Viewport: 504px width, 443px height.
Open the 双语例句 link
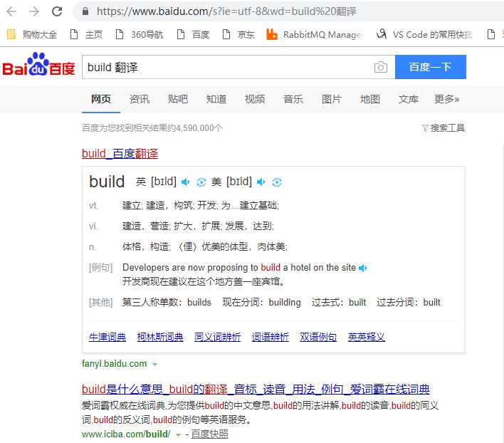[318, 337]
